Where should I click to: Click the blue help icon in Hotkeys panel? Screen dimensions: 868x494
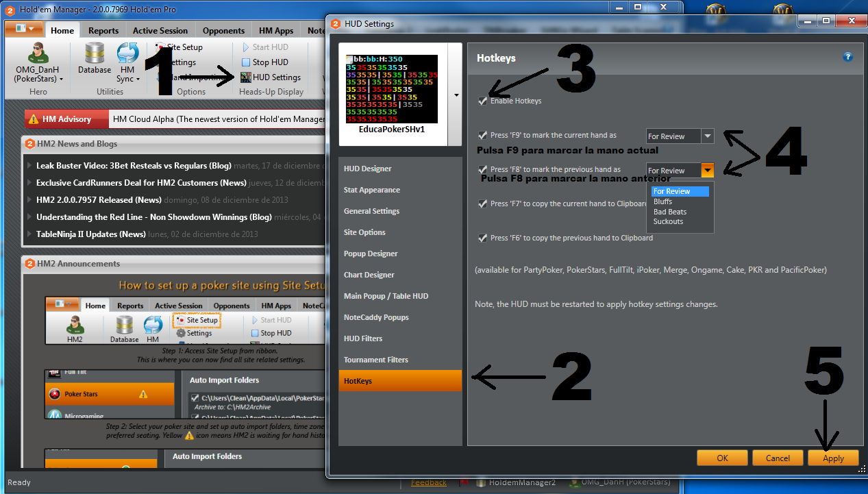848,57
